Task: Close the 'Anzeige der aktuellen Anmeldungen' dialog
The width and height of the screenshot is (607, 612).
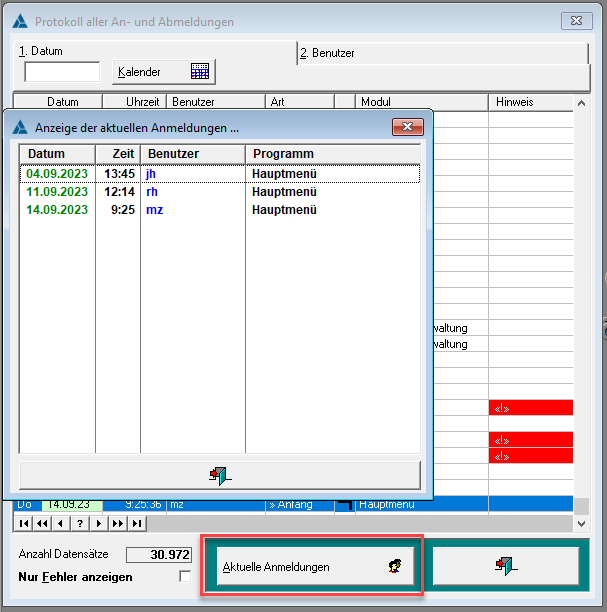Action: 407,127
